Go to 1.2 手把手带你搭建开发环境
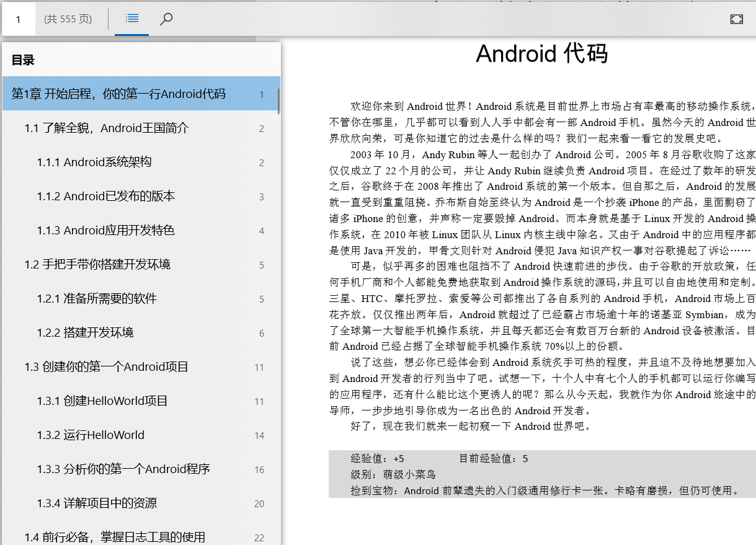Screen dimensions: 756x545 click(x=141, y=265)
